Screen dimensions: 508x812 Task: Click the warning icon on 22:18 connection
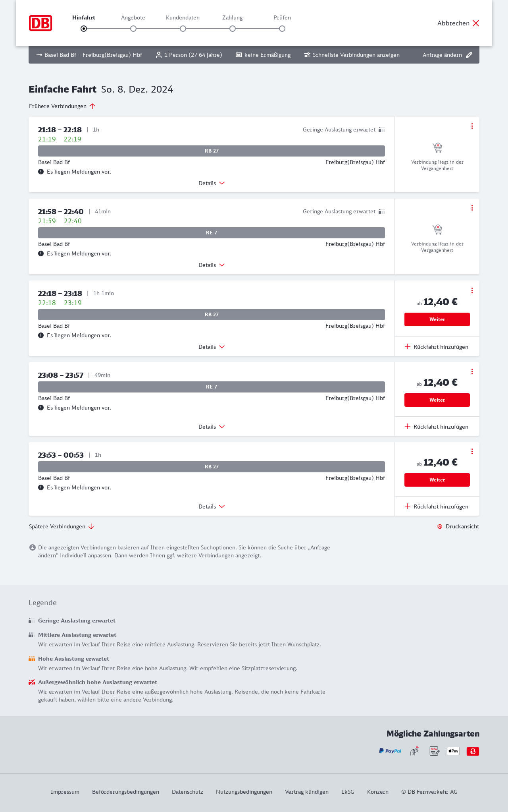pyautogui.click(x=41, y=335)
